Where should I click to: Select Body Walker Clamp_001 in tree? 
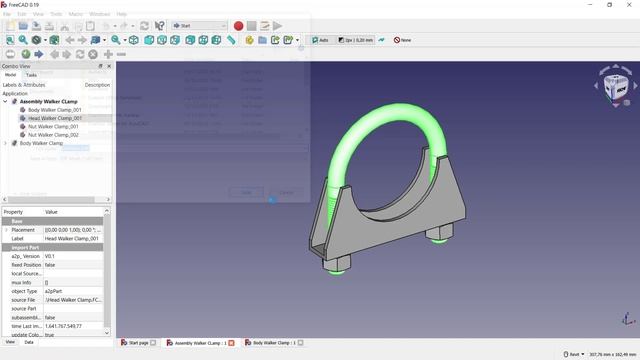pos(55,110)
